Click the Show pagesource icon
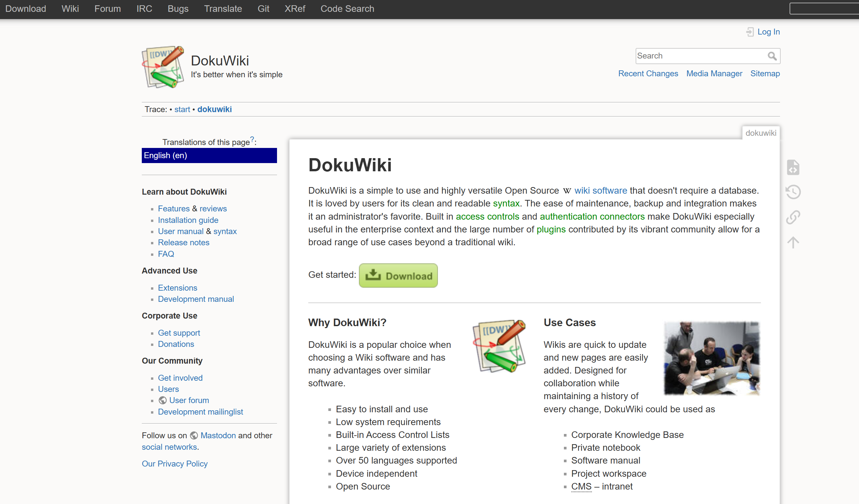The image size is (859, 504). click(793, 167)
